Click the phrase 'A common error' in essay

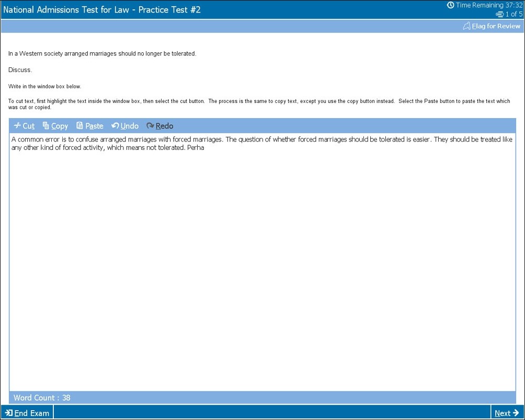pos(36,139)
